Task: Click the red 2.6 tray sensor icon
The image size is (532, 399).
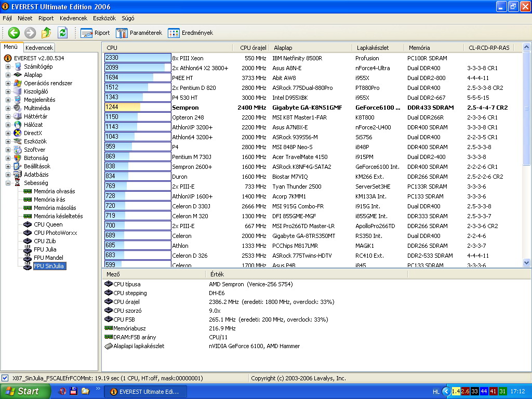Action: pyautogui.click(x=465, y=392)
